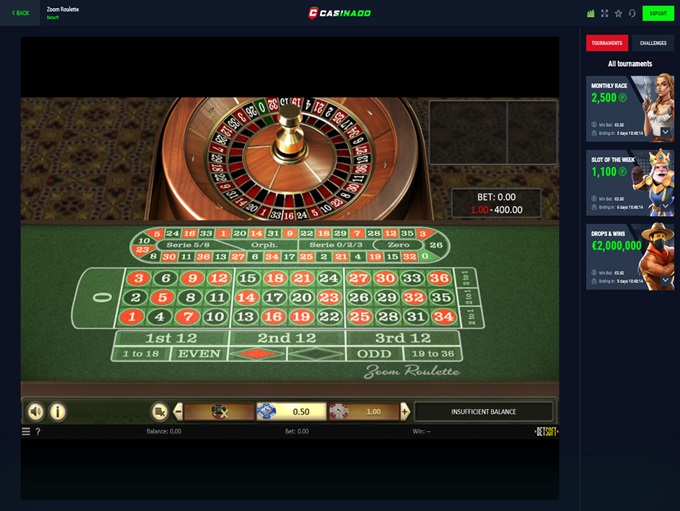Screen dimensions: 680x511
Task: Go back using the Back link
Action: (20, 13)
